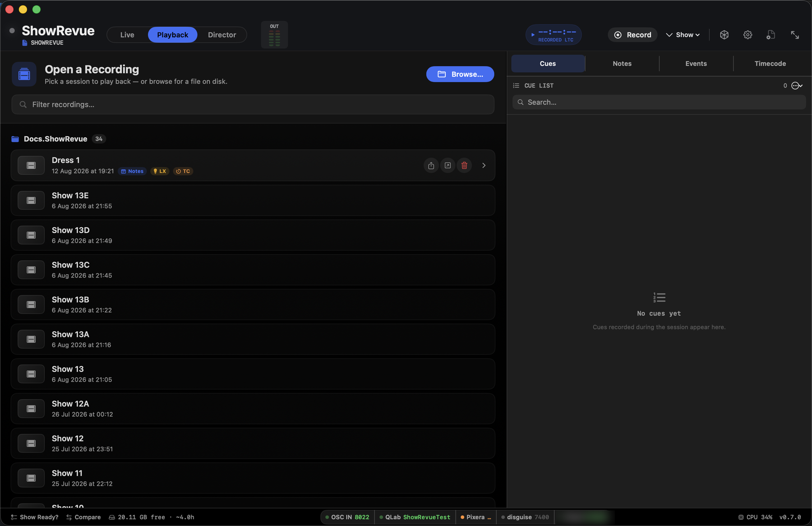This screenshot has width=812, height=526.
Task: Open the Show 13C recording
Action: 253,270
